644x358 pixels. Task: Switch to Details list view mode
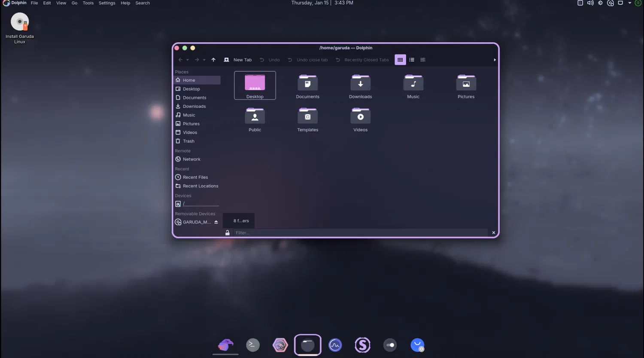(412, 60)
